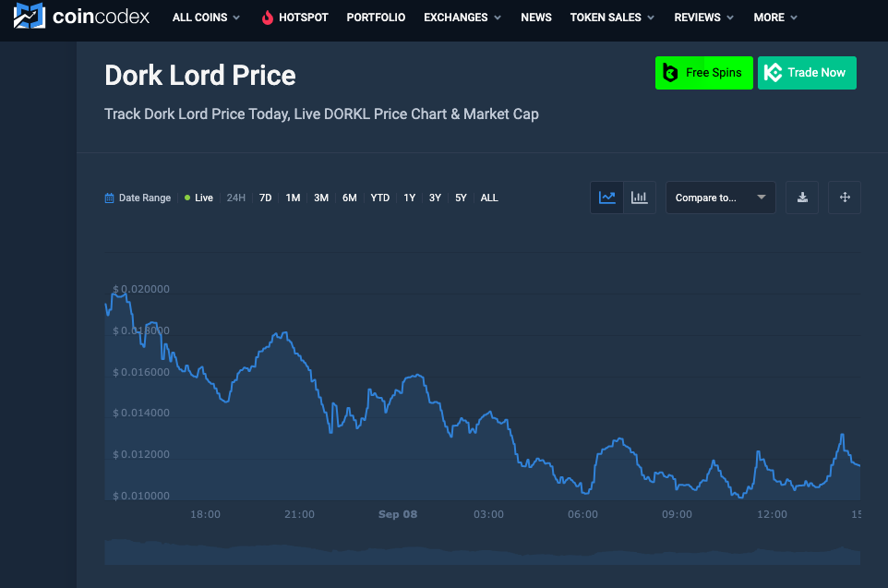Download chart data icon
This screenshot has width=888, height=588.
(802, 198)
